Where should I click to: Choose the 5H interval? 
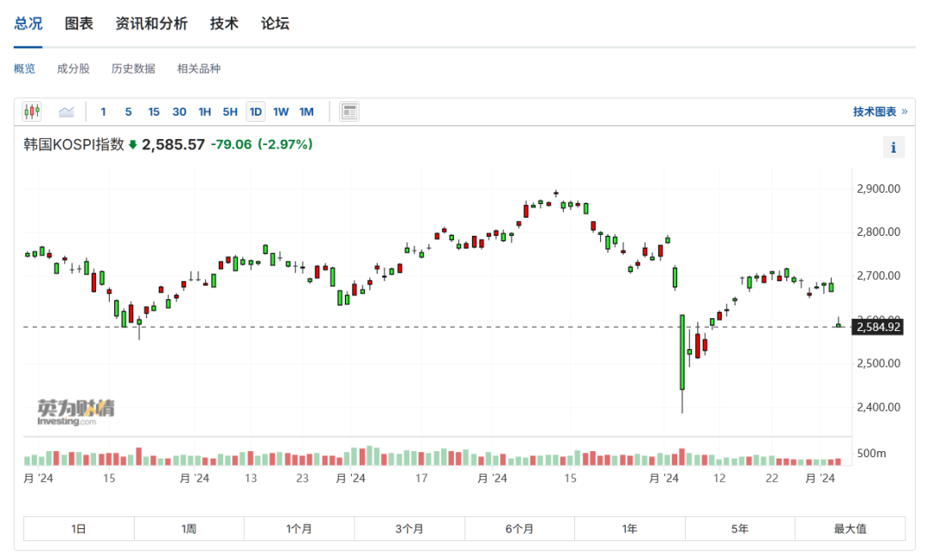(x=230, y=111)
